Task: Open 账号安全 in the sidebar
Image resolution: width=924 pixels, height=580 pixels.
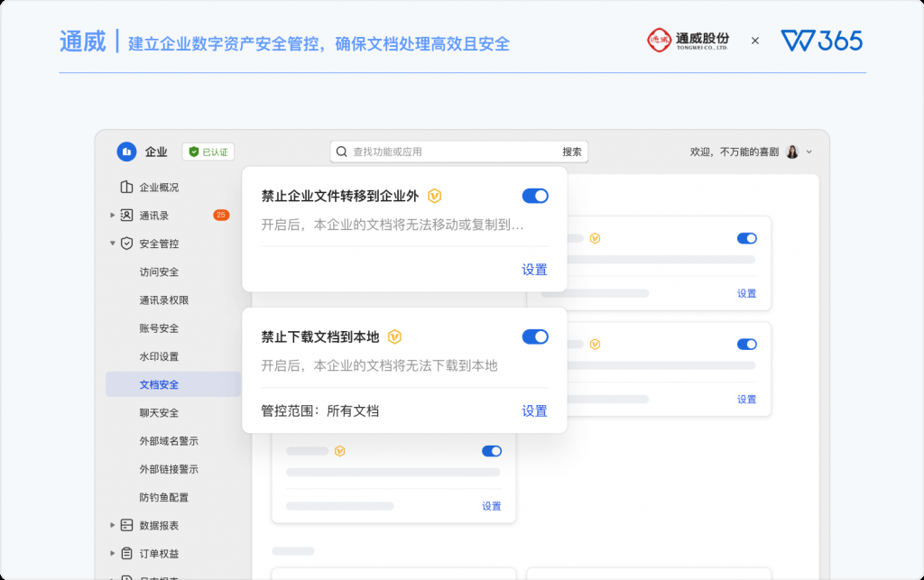Action: tap(159, 328)
